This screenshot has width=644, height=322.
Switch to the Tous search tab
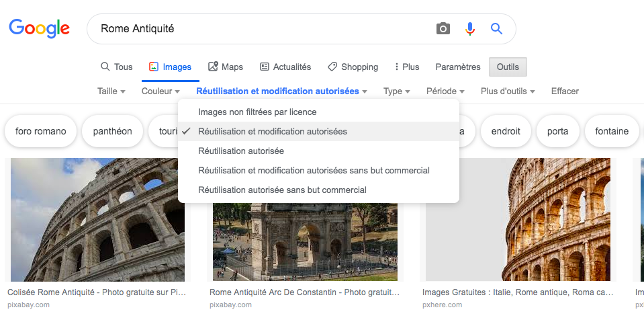116,67
